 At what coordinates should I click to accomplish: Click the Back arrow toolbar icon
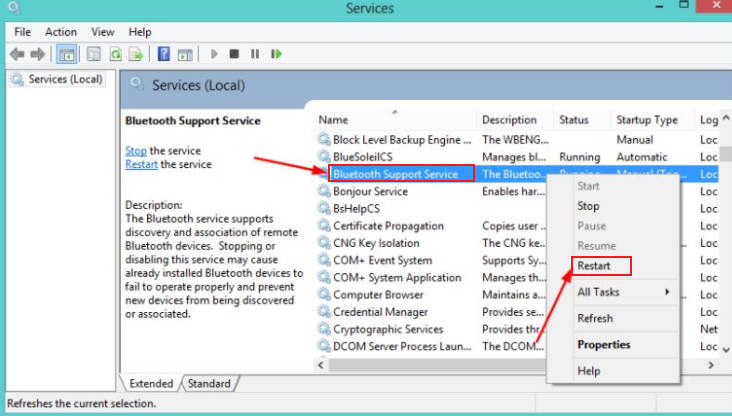click(x=17, y=54)
